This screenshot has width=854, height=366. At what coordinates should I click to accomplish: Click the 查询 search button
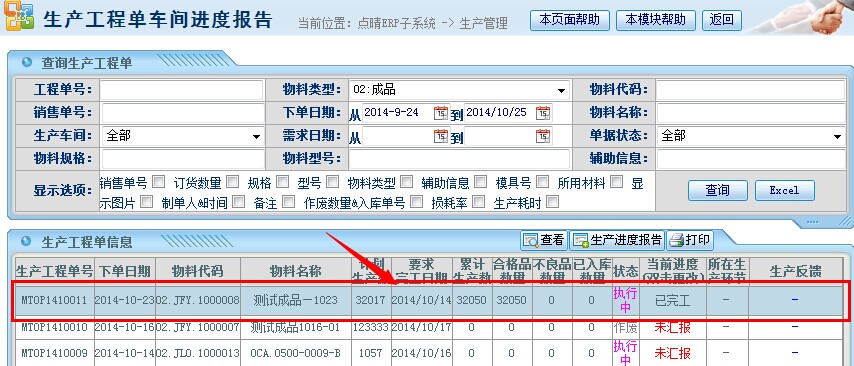coord(717,190)
